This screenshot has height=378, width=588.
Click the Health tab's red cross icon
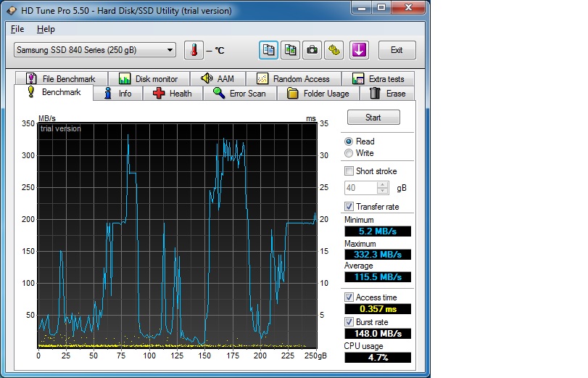[x=159, y=94]
